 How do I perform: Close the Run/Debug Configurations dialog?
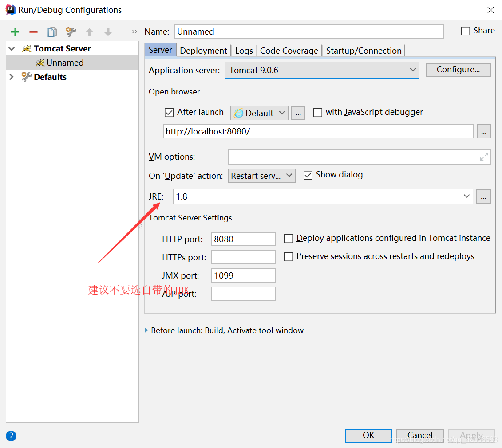[x=490, y=10]
